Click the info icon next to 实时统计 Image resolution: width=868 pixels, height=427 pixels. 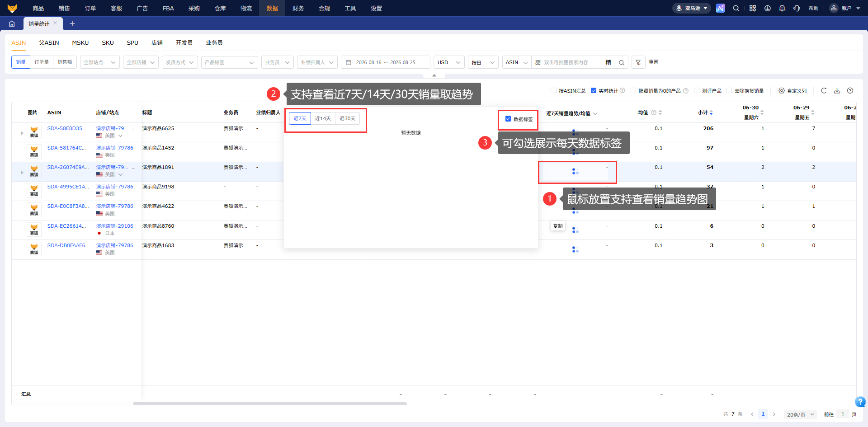click(623, 90)
